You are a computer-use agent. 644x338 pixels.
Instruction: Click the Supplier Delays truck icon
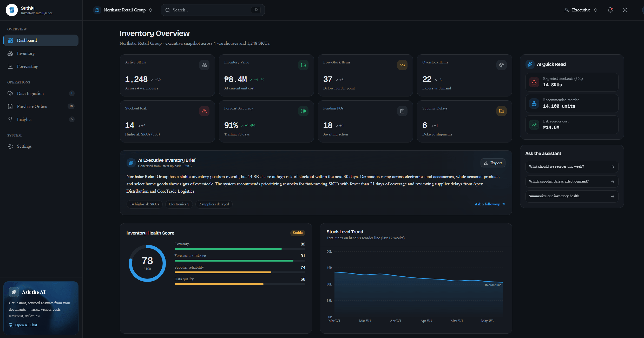502,111
